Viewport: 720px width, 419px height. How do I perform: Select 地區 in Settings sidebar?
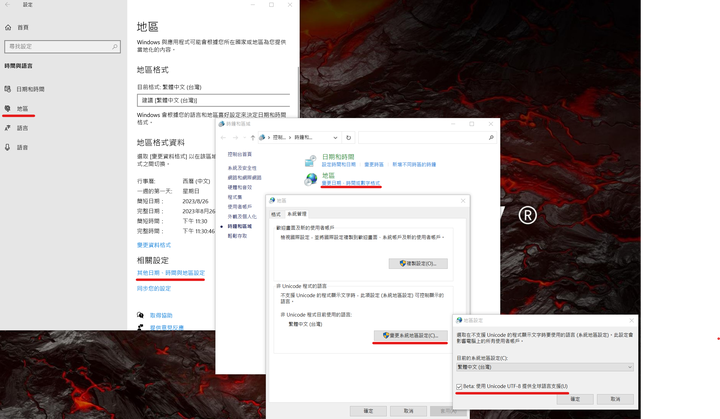[22, 108]
